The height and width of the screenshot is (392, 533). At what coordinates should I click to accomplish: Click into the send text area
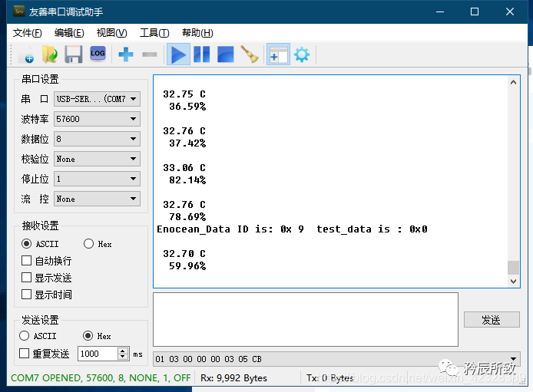click(x=306, y=319)
